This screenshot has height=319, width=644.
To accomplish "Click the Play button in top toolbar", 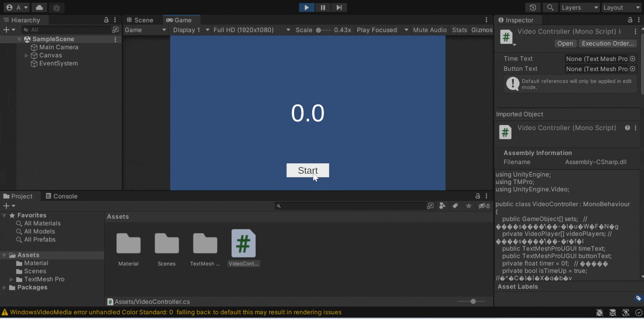I will point(307,7).
